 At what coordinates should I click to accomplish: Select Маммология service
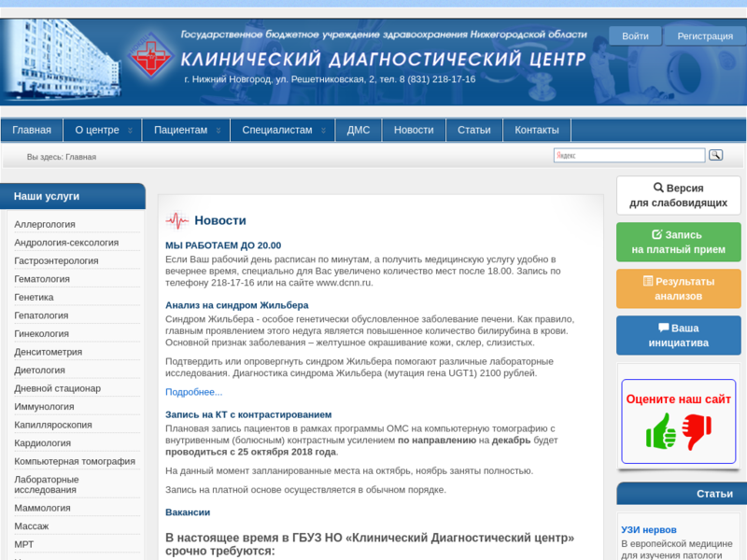(42, 508)
